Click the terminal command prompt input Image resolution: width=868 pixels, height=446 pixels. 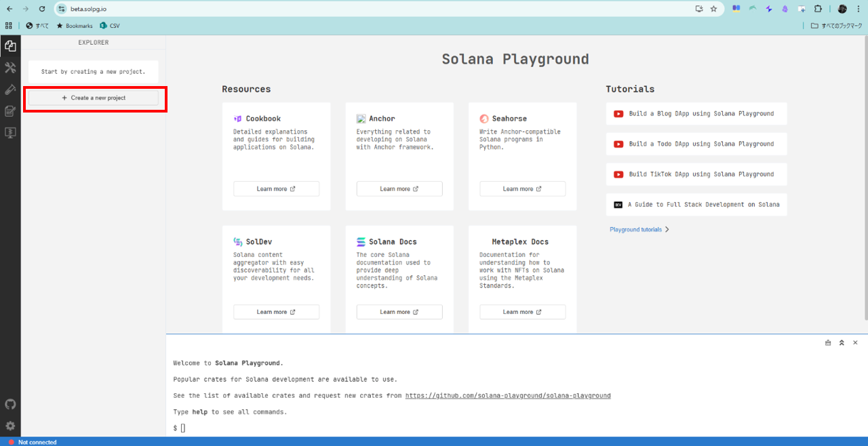tap(182, 428)
